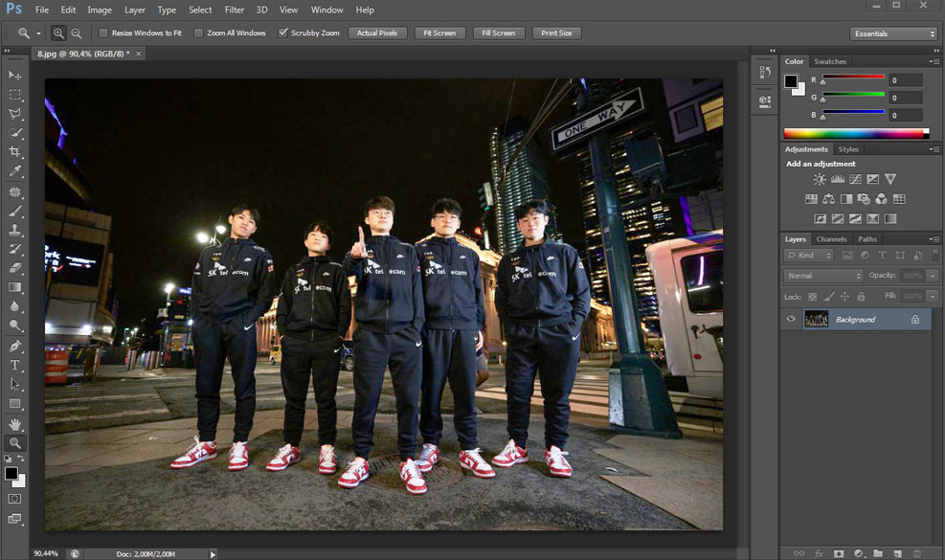Open the History panel icon

tap(765, 73)
